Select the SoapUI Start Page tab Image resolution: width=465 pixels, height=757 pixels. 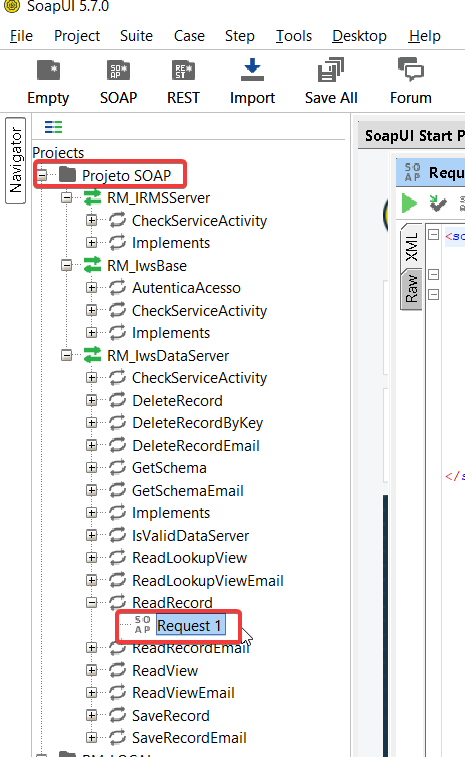pyautogui.click(x=414, y=136)
